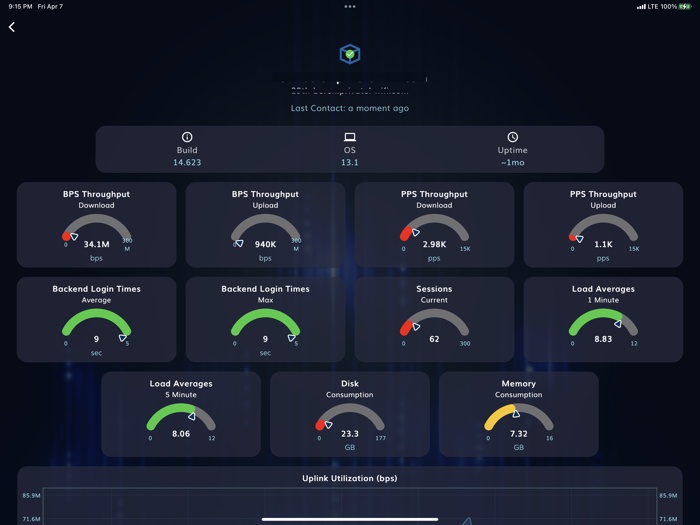The image size is (700, 525).
Task: Tap the 9:15 PM status bar clock
Action: coord(20,7)
